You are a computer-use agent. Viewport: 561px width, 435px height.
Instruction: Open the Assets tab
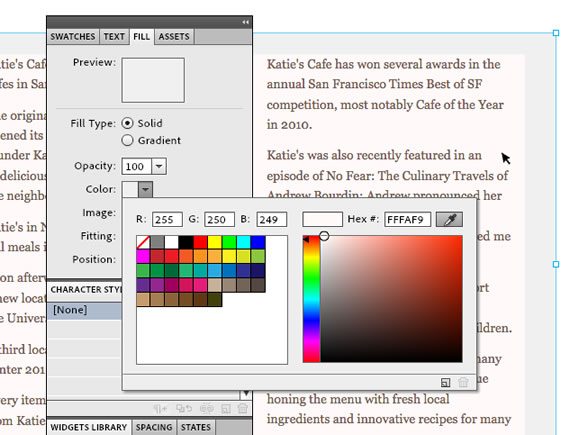tap(174, 36)
